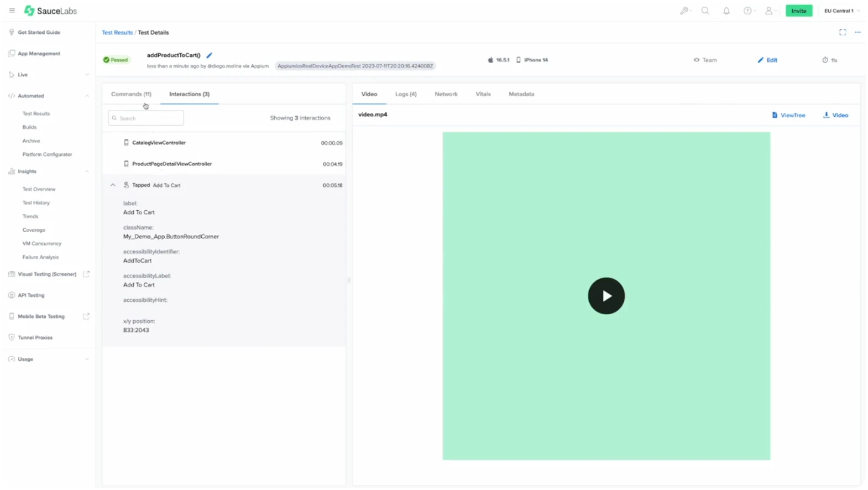
Task: Open API Testing
Action: coord(31,295)
